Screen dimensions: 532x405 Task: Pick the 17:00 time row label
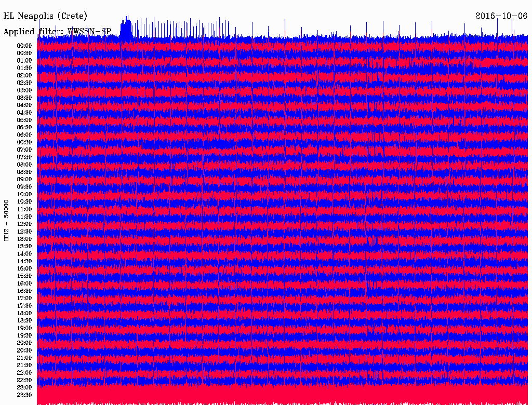point(24,299)
